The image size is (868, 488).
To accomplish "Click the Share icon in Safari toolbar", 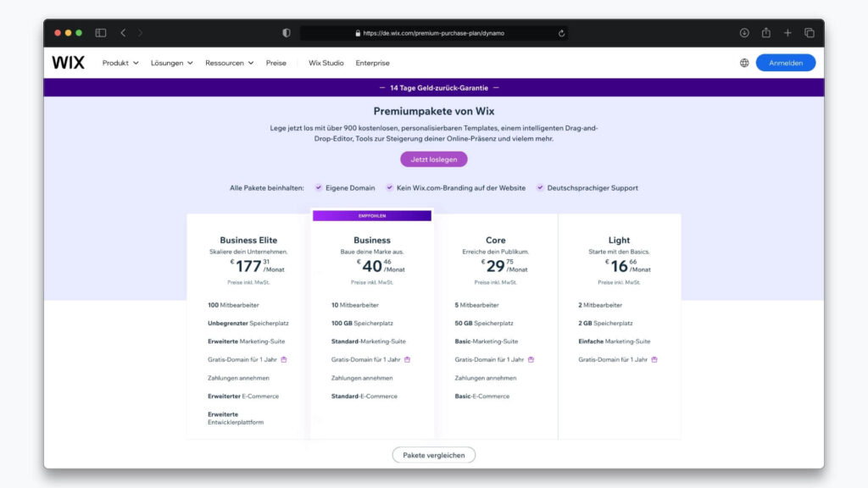I will [x=766, y=33].
